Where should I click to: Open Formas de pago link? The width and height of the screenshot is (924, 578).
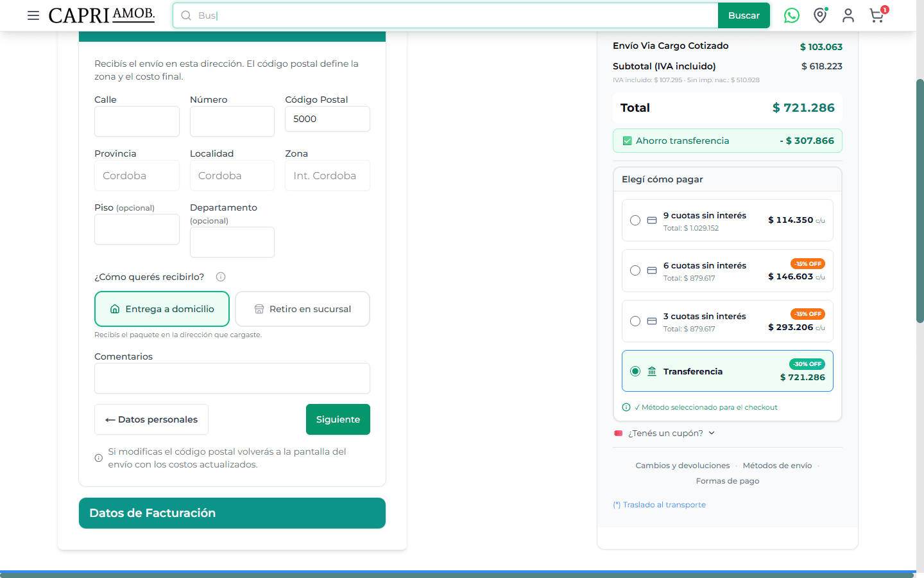coord(728,481)
